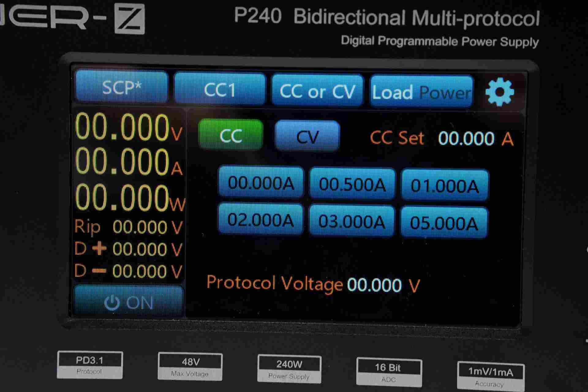The width and height of the screenshot is (588, 392).
Task: Choose the 00.500A current preset
Action: click(x=352, y=184)
